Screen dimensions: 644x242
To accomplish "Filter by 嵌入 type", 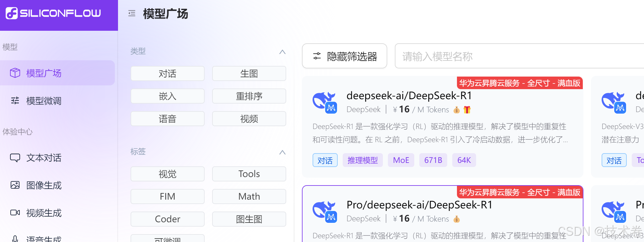I will pos(168,96).
